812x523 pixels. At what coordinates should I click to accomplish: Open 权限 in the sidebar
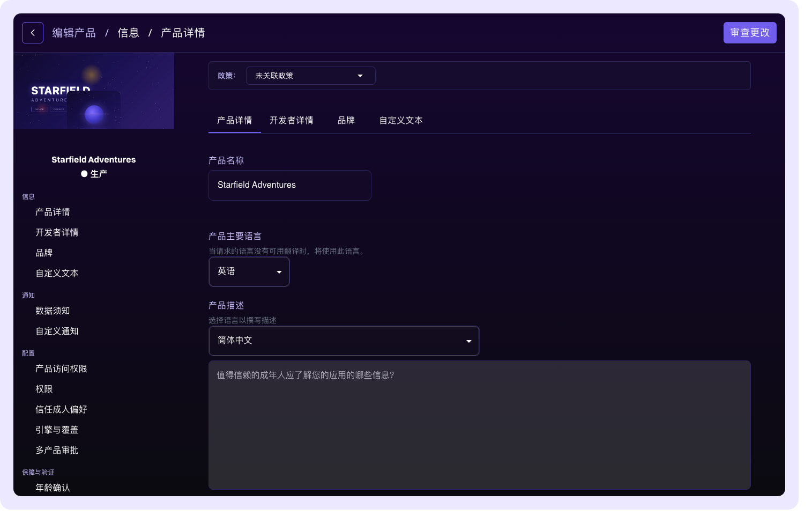pos(44,389)
